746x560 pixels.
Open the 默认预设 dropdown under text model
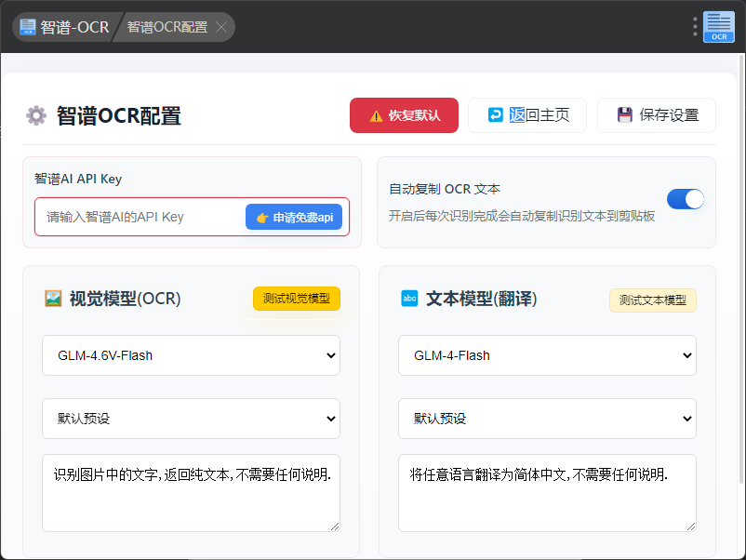[x=547, y=419]
